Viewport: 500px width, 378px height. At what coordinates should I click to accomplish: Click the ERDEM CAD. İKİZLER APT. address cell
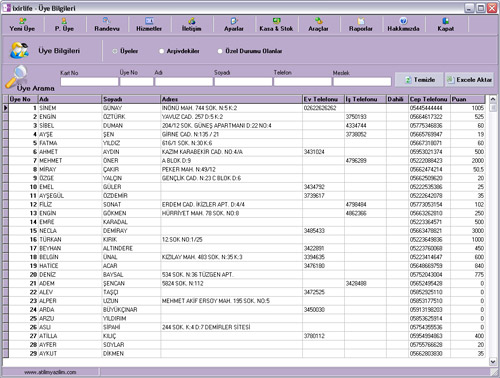pyautogui.click(x=231, y=204)
